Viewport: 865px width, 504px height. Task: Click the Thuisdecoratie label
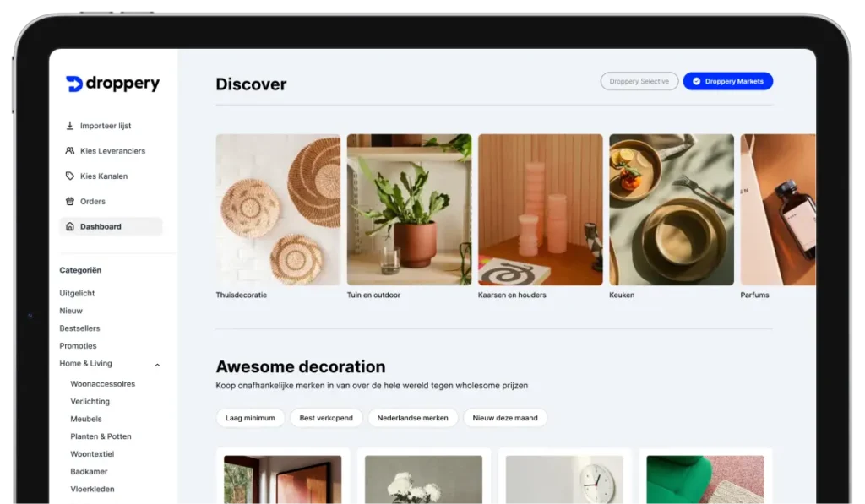pos(241,295)
